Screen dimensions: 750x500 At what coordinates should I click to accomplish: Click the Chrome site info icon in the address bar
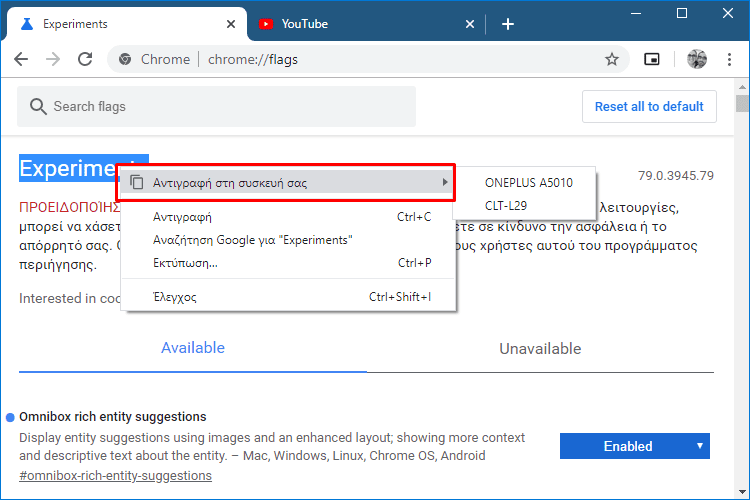(125, 59)
